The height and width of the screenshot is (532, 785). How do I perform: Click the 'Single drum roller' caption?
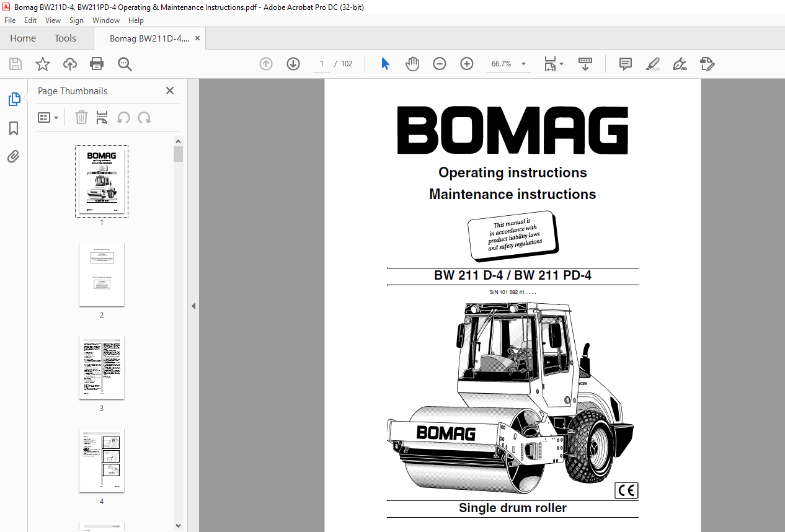(513, 508)
